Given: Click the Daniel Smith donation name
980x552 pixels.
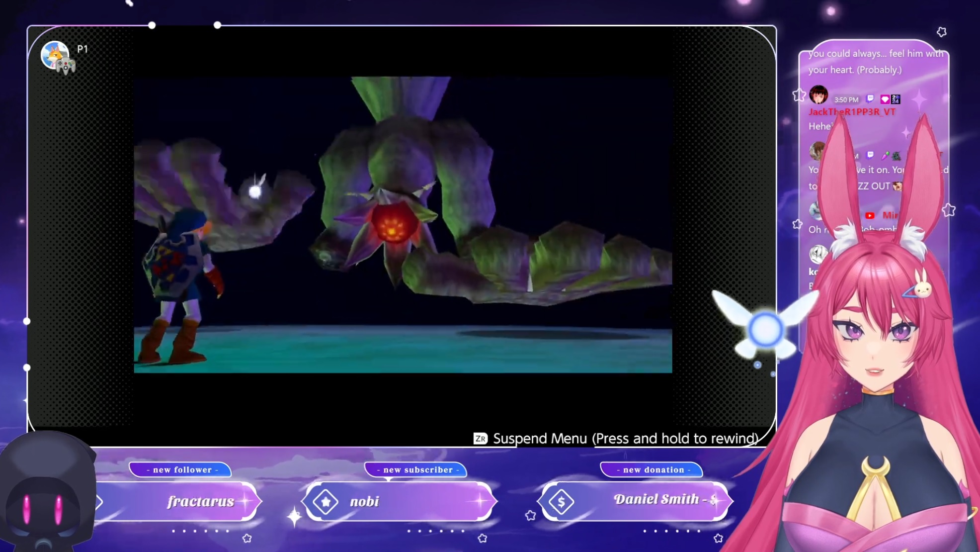Looking at the screenshot, I should [656, 499].
